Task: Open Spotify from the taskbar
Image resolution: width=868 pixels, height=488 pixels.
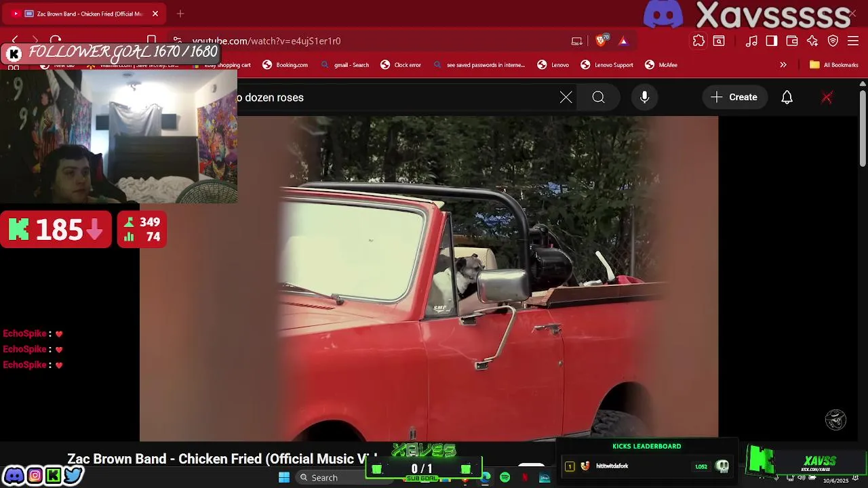Action: coord(505,477)
